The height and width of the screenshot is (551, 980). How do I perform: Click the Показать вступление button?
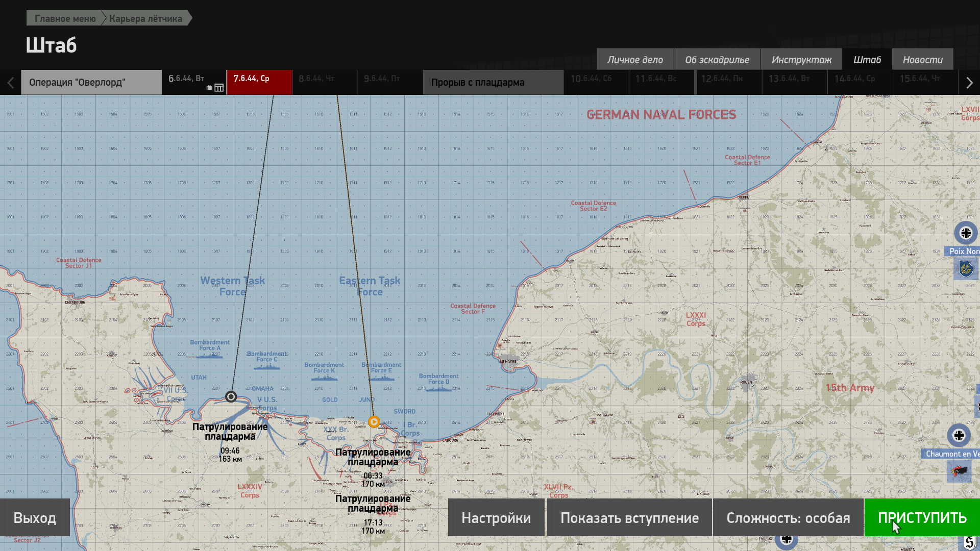click(629, 518)
